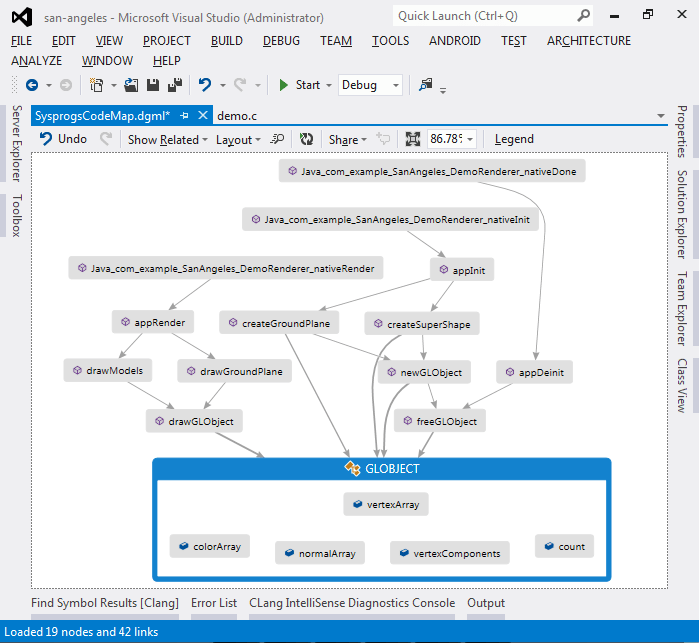Image resolution: width=699 pixels, height=643 pixels.
Task: Open the Output tab
Action: [x=486, y=603]
